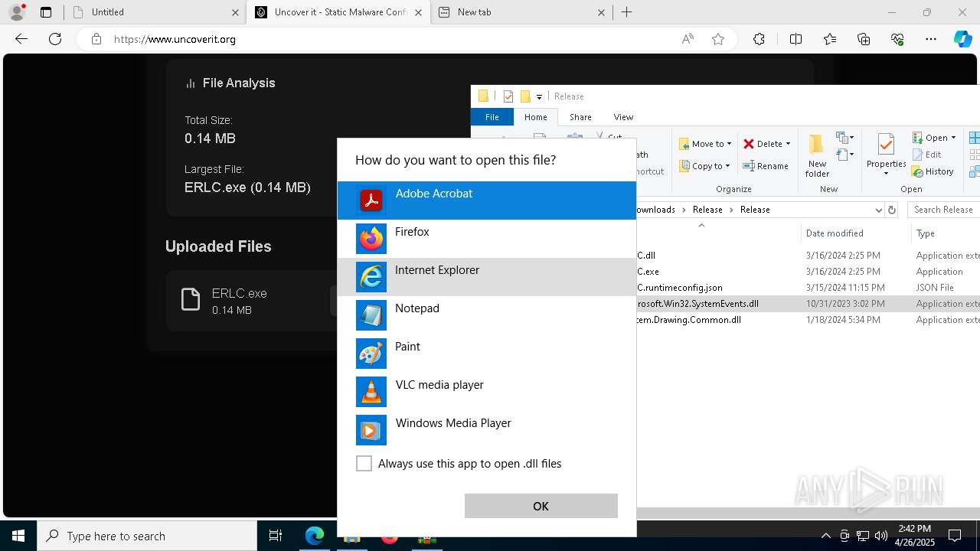Select VLC media player option

point(487,392)
